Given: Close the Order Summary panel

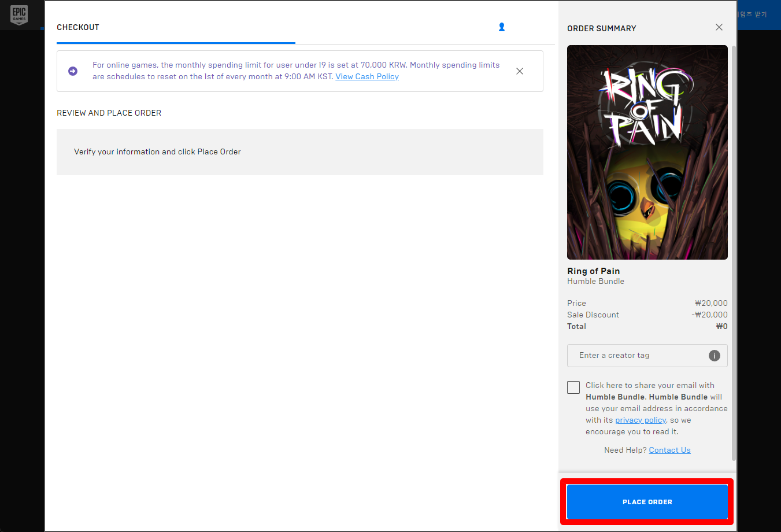Looking at the screenshot, I should [x=719, y=27].
